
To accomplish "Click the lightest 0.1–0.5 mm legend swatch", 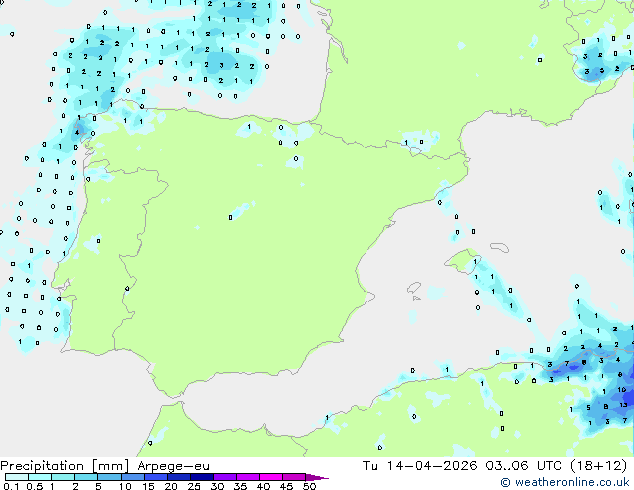I will coord(17,477).
